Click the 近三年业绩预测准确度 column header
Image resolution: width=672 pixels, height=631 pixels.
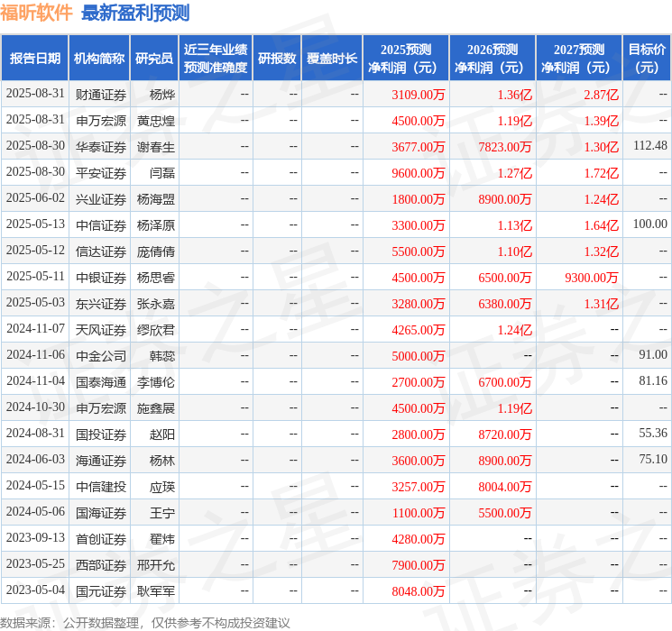(215, 59)
